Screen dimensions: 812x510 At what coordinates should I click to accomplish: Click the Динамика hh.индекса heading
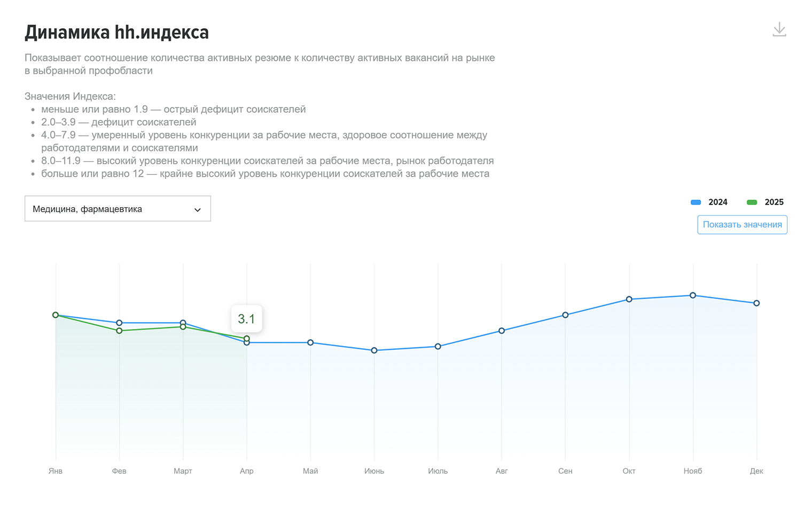[x=116, y=33]
